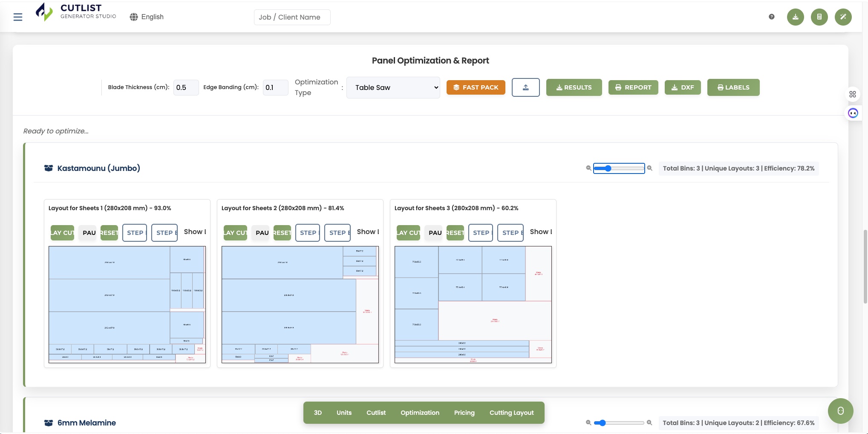This screenshot has height=434, width=868.
Task: Open the English language selector
Action: 147,17
